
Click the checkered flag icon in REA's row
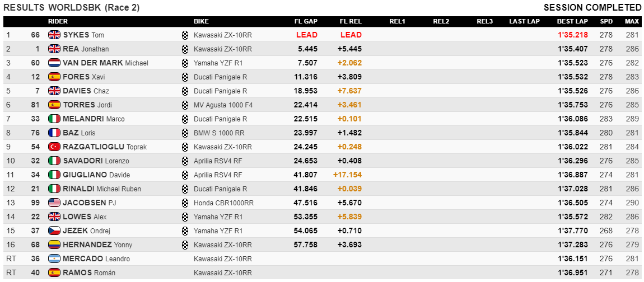(x=185, y=49)
